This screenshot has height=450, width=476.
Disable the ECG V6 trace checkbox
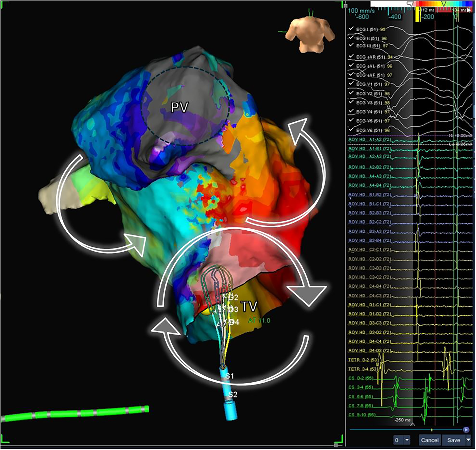point(351,130)
